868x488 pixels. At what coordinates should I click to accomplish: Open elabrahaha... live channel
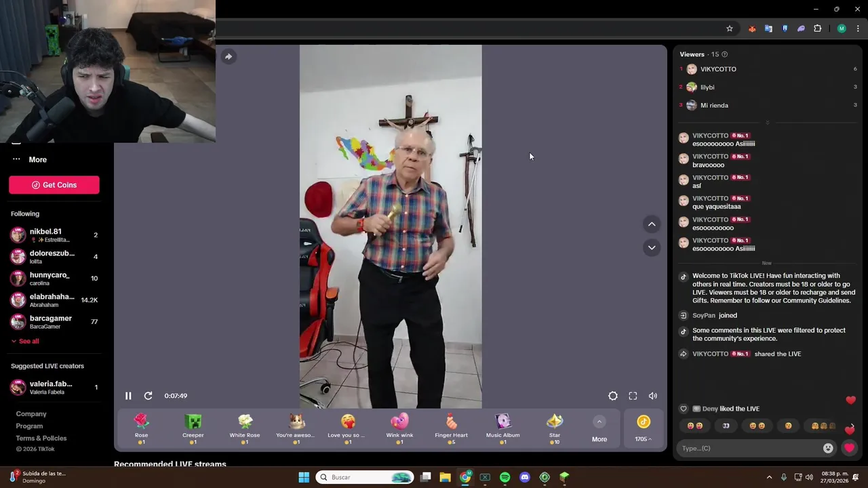tap(54, 300)
